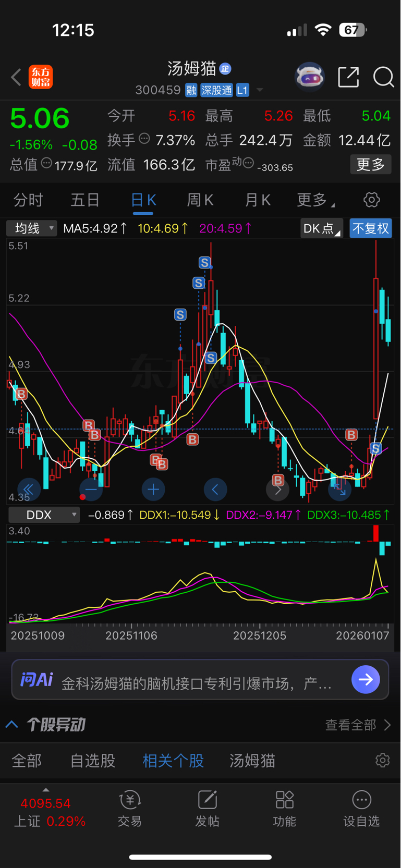The image size is (401, 868).
Task: Tap the 总值 info face icon
Action: tap(46, 163)
